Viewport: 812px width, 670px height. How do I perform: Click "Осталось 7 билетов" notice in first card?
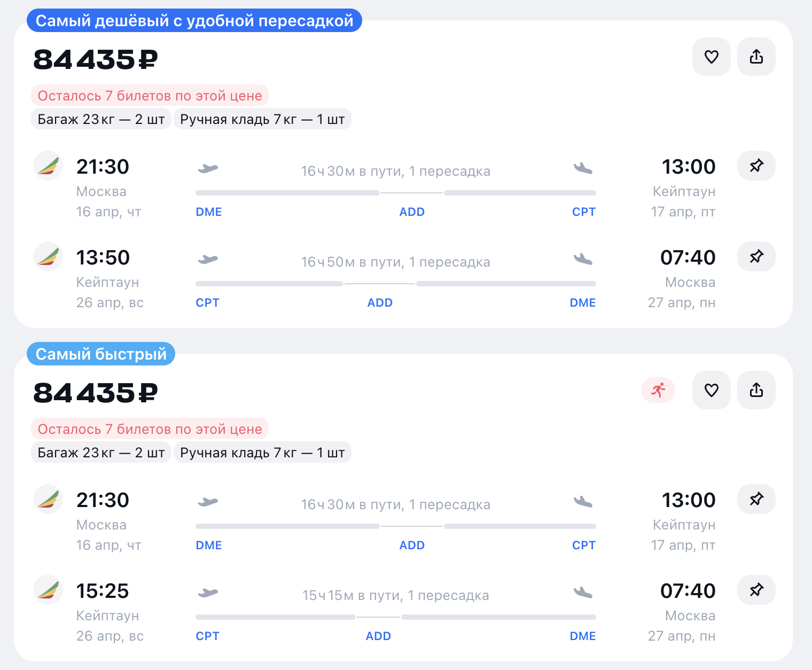(x=150, y=96)
